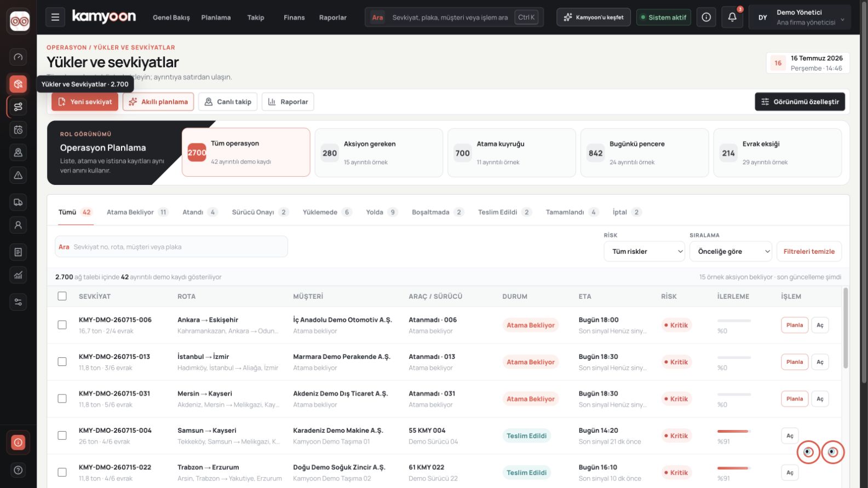Toggle the hamburger menu icon

(x=55, y=18)
